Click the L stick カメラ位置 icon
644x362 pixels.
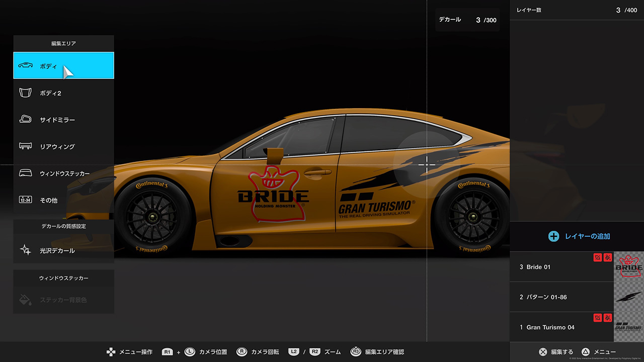point(189,352)
